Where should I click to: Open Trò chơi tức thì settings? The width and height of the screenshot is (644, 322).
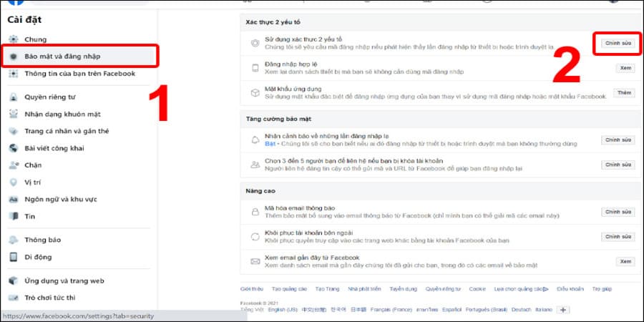tap(50, 298)
